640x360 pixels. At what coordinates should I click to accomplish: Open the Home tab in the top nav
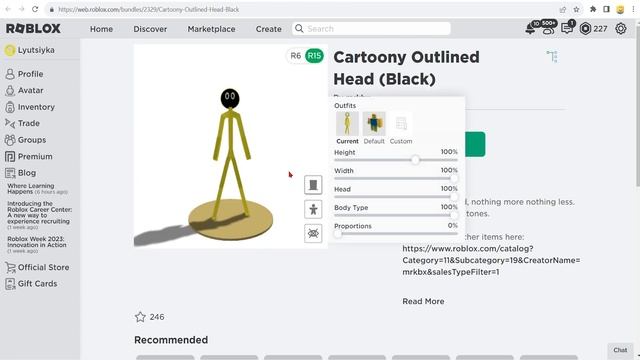click(x=101, y=29)
